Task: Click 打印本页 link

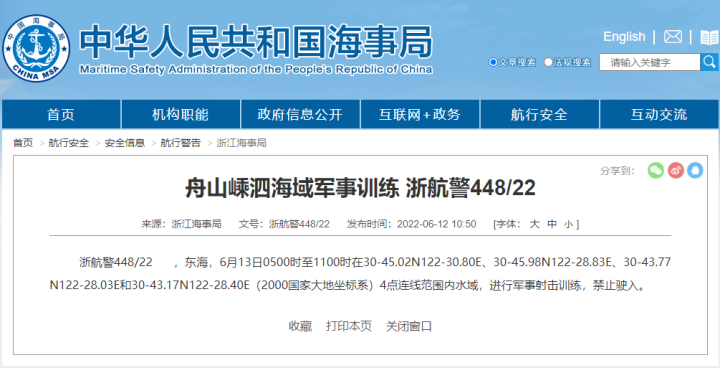Action: (x=349, y=326)
